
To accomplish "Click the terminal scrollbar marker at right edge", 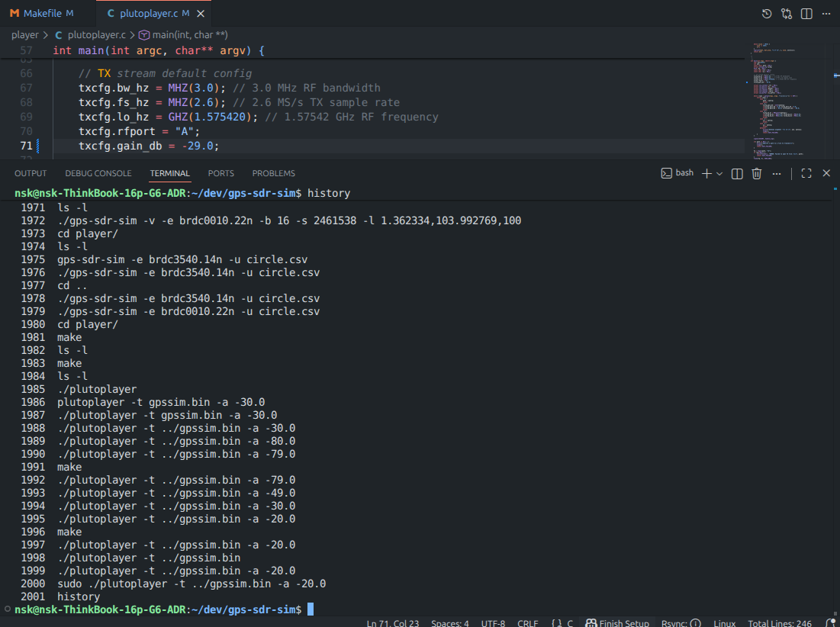I will (835, 188).
